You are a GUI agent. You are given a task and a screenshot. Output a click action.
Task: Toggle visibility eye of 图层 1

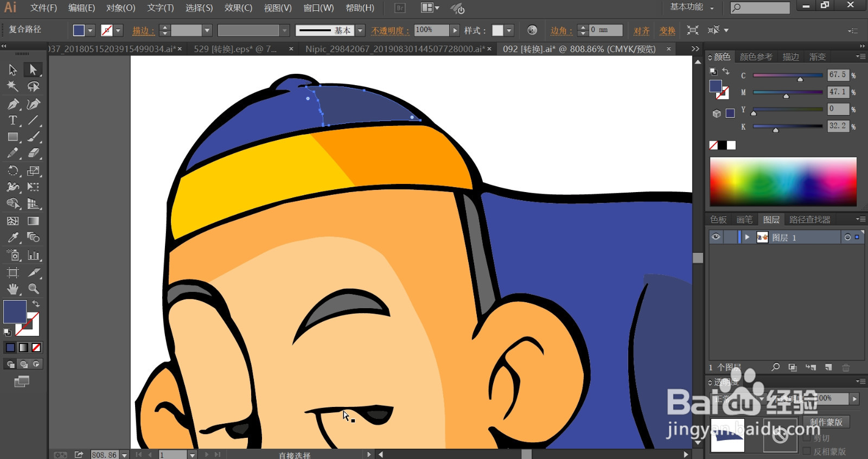pyautogui.click(x=716, y=237)
